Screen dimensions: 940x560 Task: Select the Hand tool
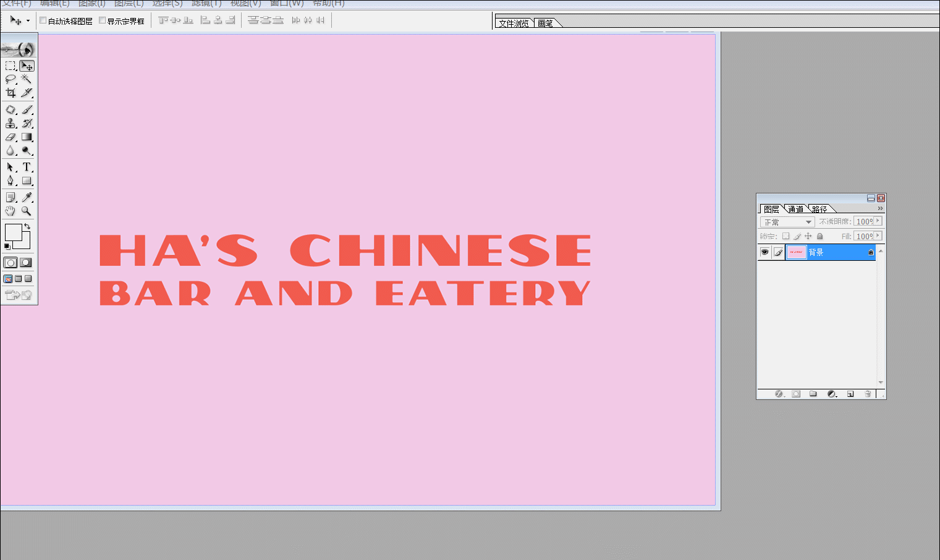point(11,211)
